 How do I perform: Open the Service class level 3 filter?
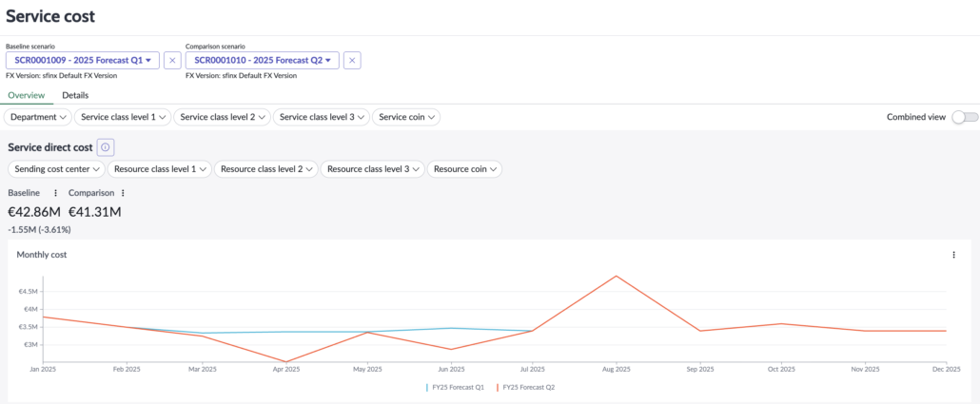(321, 117)
